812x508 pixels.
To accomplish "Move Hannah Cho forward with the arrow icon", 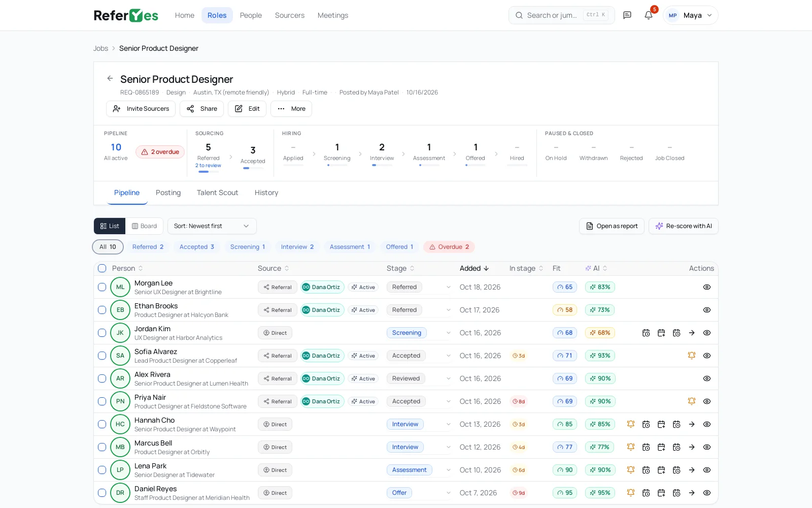I will 692,424.
